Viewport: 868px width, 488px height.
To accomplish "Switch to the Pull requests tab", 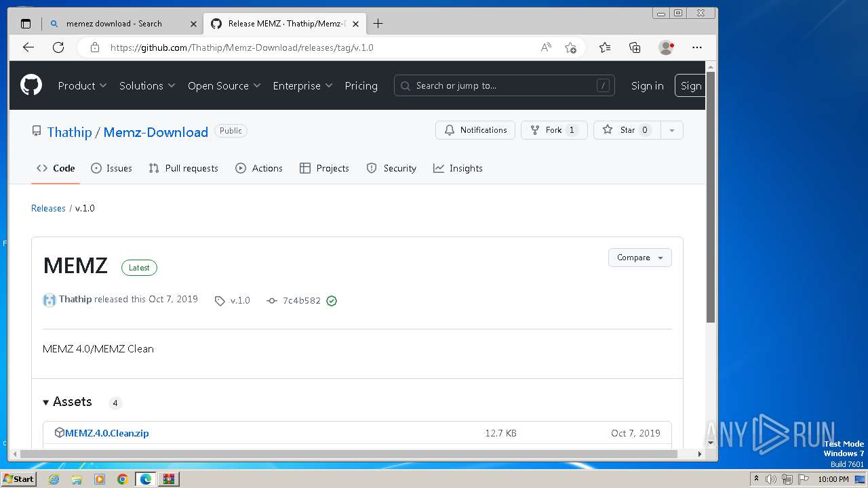I will pyautogui.click(x=183, y=168).
